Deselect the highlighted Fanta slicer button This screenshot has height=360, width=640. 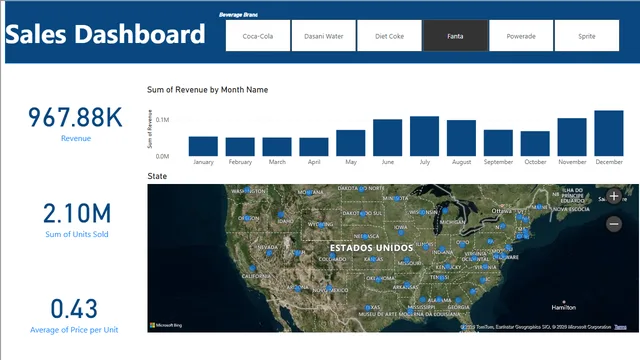coord(456,36)
